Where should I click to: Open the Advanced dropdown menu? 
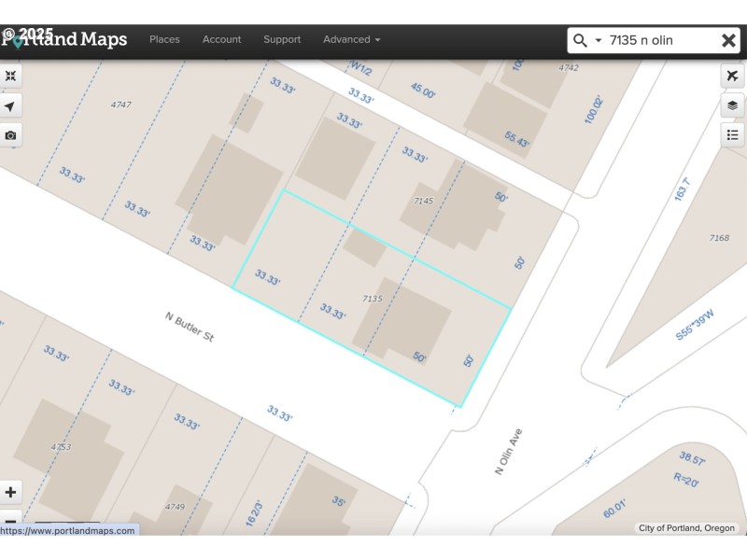[x=351, y=39]
